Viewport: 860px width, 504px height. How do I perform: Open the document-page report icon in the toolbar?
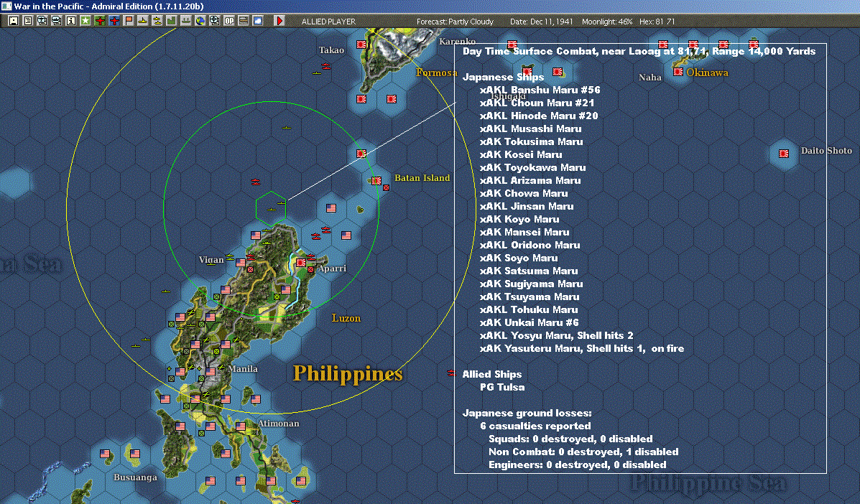click(x=28, y=21)
